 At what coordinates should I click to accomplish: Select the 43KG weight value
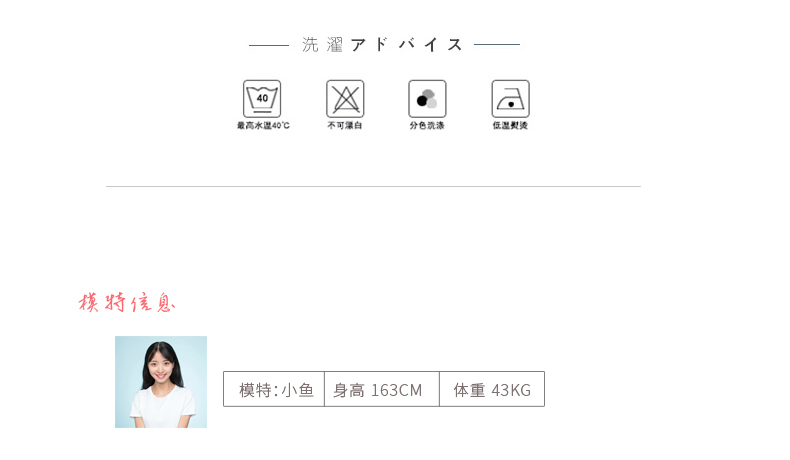click(511, 390)
